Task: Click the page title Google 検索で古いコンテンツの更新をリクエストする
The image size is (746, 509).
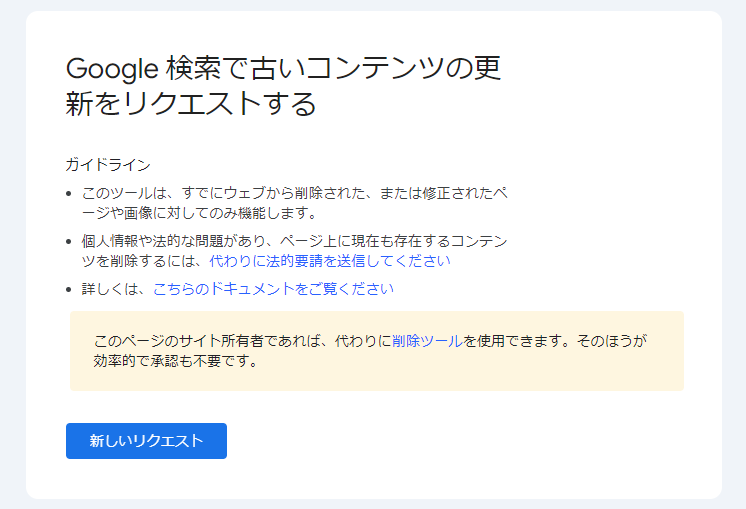Action: click(283, 86)
